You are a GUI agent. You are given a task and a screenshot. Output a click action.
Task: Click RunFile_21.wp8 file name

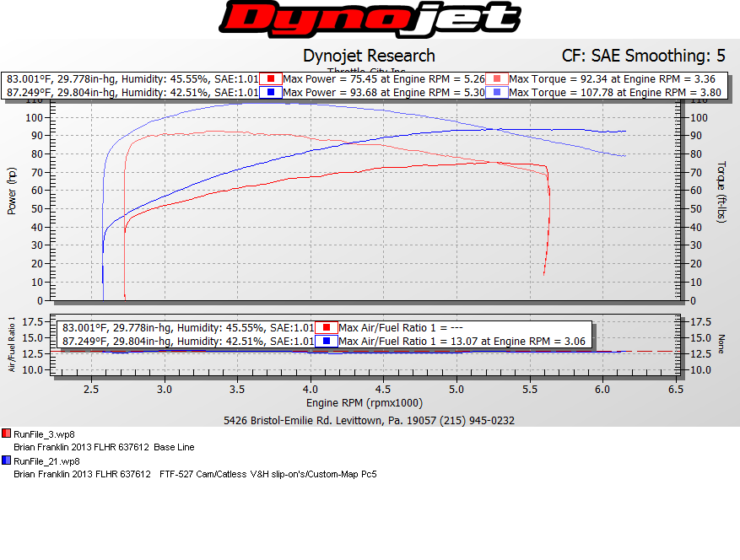tap(46, 461)
